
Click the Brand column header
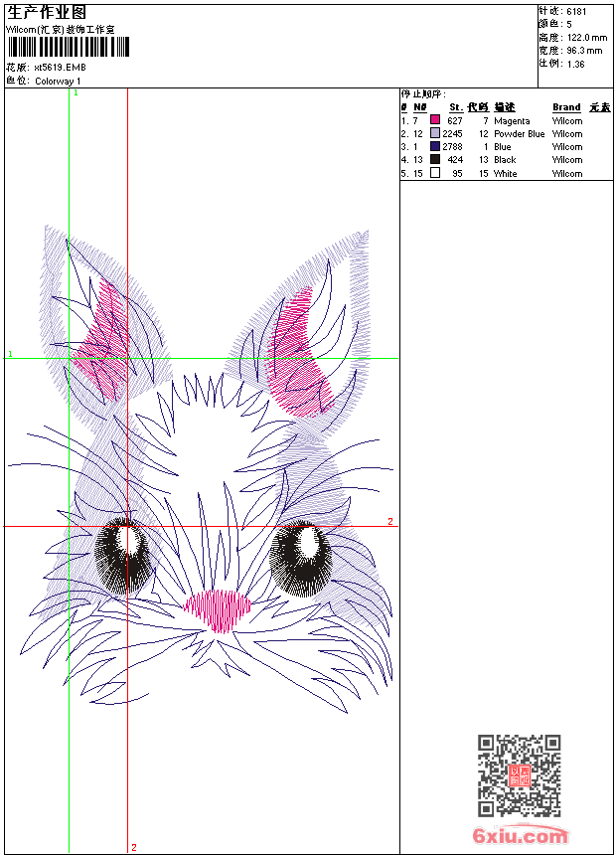tap(567, 107)
